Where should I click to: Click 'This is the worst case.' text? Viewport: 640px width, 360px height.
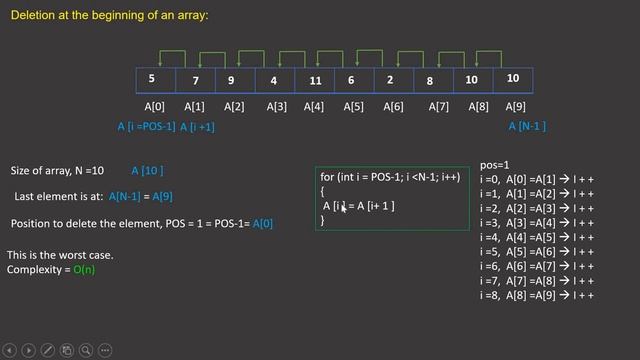coord(60,255)
